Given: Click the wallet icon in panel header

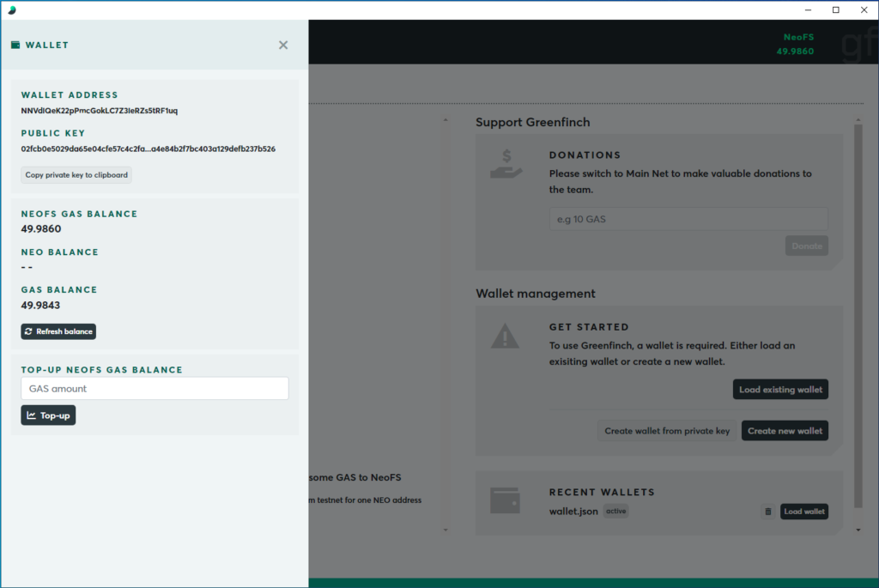Looking at the screenshot, I should click(x=15, y=45).
